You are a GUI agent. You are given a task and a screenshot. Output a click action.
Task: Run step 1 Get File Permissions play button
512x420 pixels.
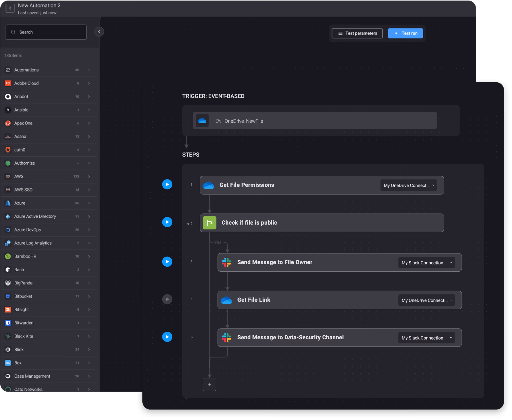(x=167, y=185)
